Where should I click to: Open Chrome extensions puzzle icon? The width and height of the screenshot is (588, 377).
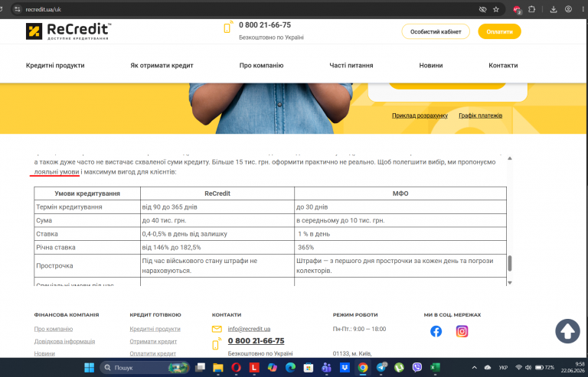[531, 9]
